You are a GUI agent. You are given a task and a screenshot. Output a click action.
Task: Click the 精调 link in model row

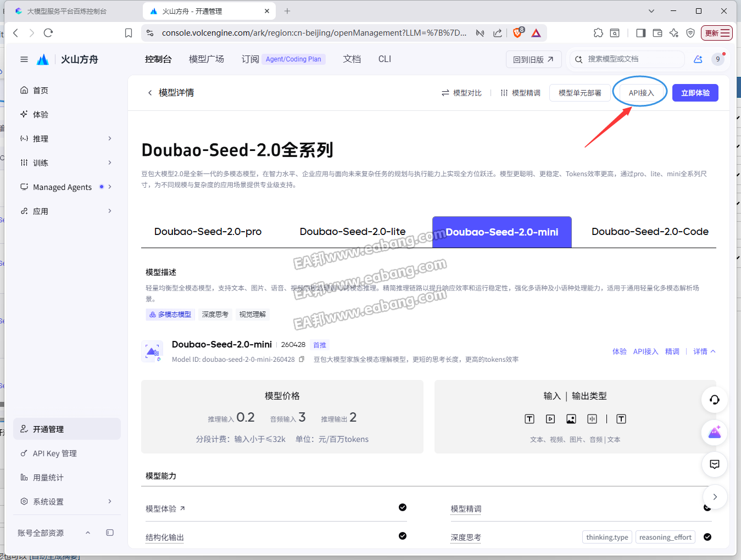[x=672, y=351]
